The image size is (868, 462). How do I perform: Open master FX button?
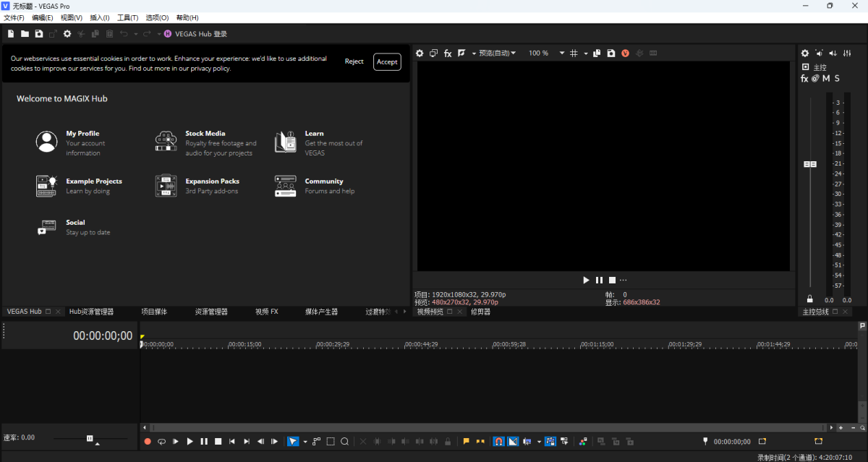804,78
